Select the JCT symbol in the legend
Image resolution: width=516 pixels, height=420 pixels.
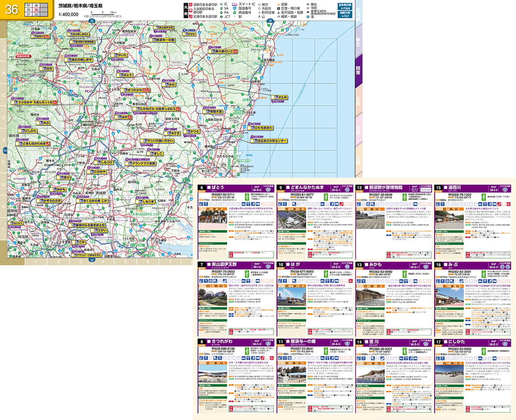[x=221, y=18]
